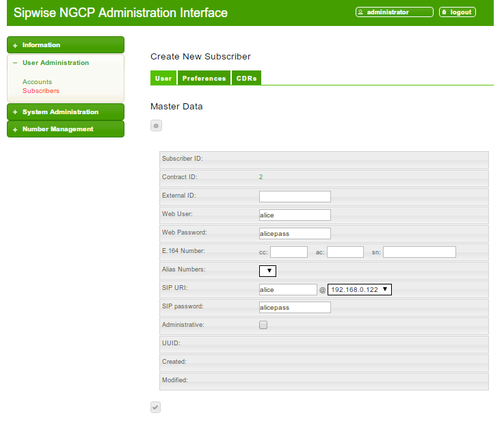
Task: Click the Master Data heading
Action: [x=176, y=107]
